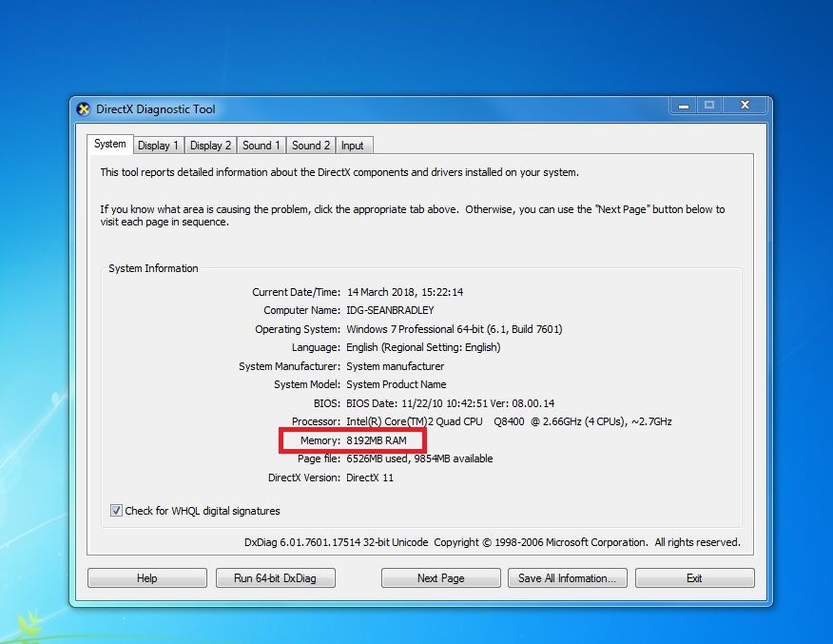Viewport: 833px width, 644px height.
Task: Click the "System manufacturer" value text
Action: click(x=396, y=366)
